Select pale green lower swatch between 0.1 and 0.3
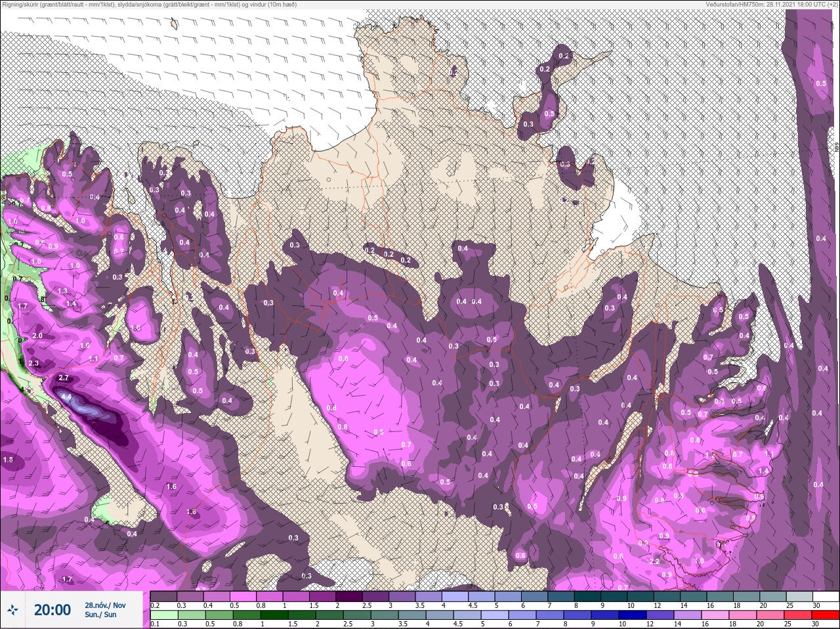Screen dimensions: 840x629 [163, 615]
